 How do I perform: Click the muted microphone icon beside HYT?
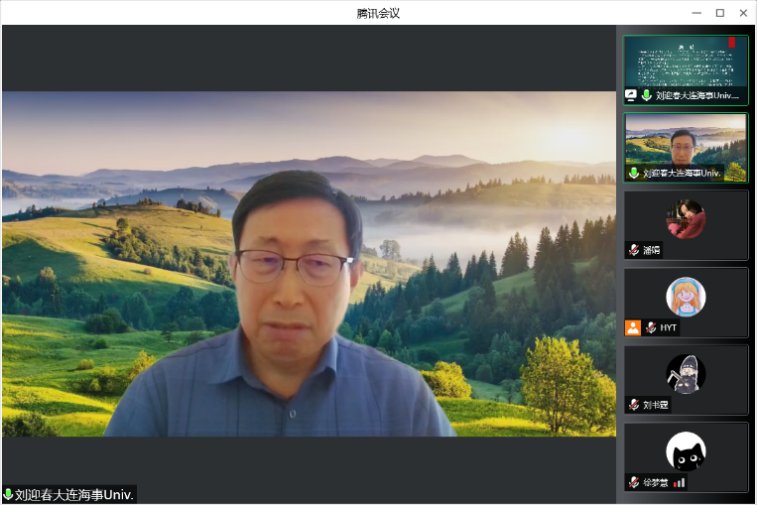tap(650, 327)
